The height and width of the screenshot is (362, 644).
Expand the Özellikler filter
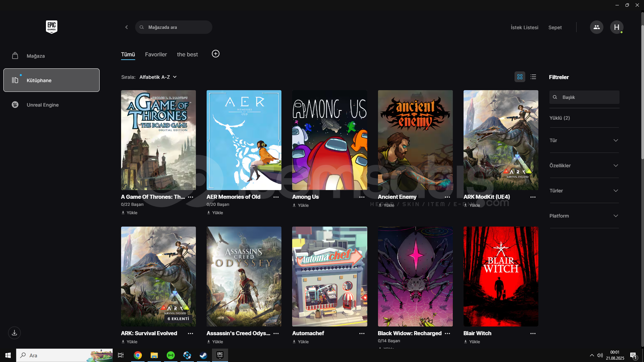coord(584,166)
